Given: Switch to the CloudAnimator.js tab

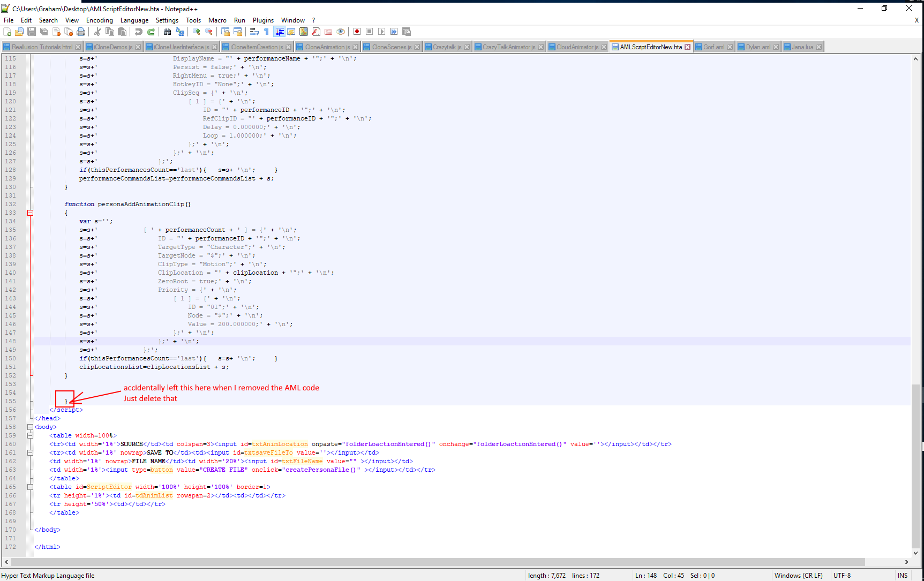Looking at the screenshot, I should pos(577,47).
